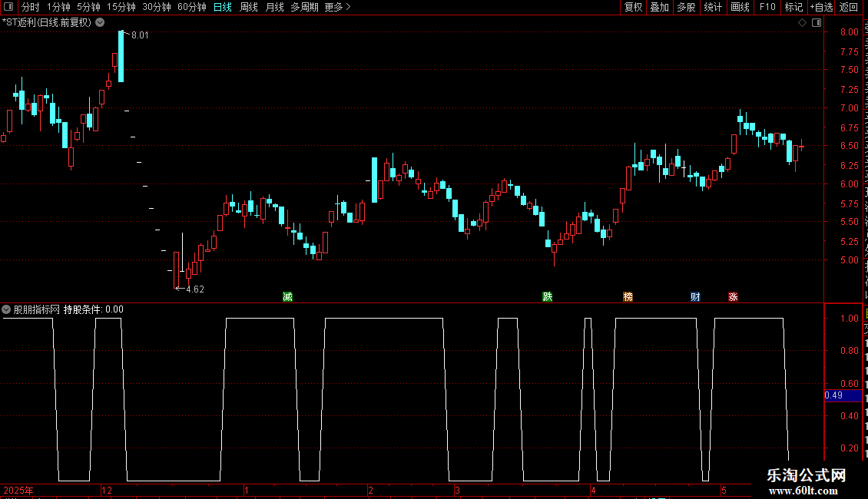Open F10 company info

[x=767, y=7]
